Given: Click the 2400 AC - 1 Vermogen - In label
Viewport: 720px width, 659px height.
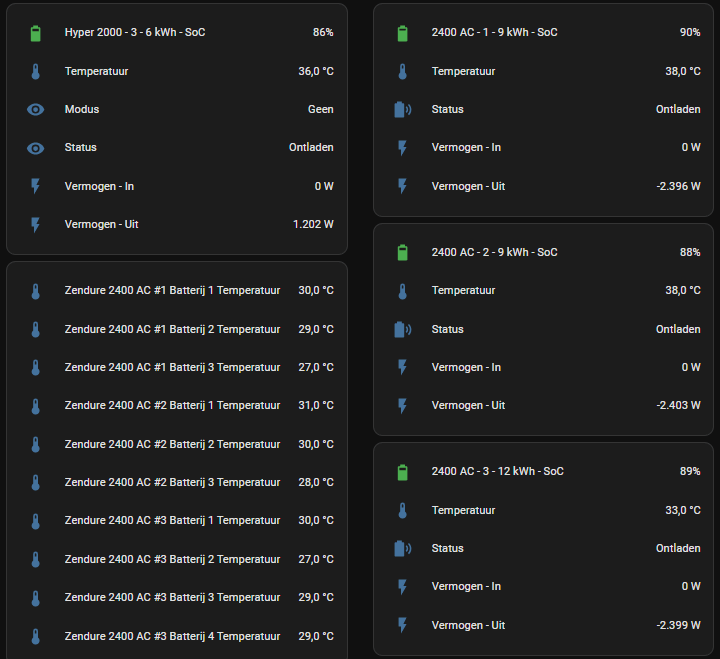Looking at the screenshot, I should (x=466, y=147).
